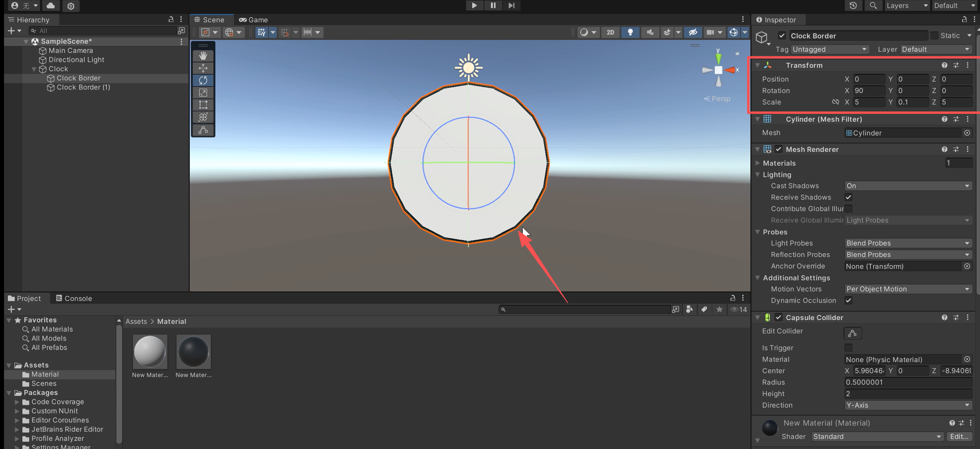Select the dark New Material thumbnail
The height and width of the screenshot is (449, 980).
(194, 352)
